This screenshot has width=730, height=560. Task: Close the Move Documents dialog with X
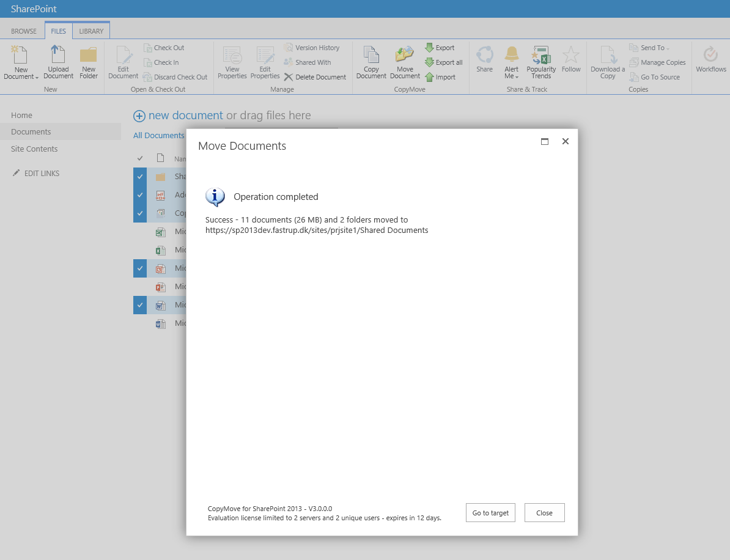pyautogui.click(x=565, y=141)
